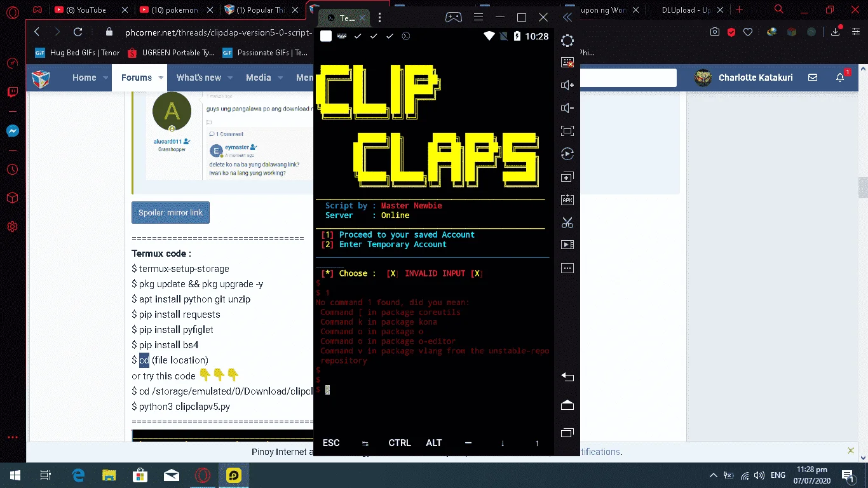Screen dimensions: 868x488
Task: Open GX Corner gamepad icon in tab bar
Action: click(x=37, y=10)
